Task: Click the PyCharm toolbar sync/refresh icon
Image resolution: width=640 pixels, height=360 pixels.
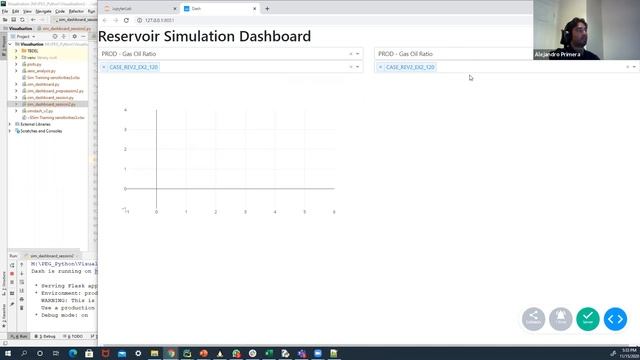Action: tap(22, 20)
